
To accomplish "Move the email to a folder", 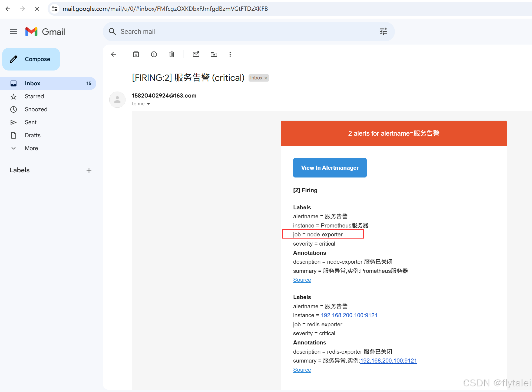I will tap(214, 54).
